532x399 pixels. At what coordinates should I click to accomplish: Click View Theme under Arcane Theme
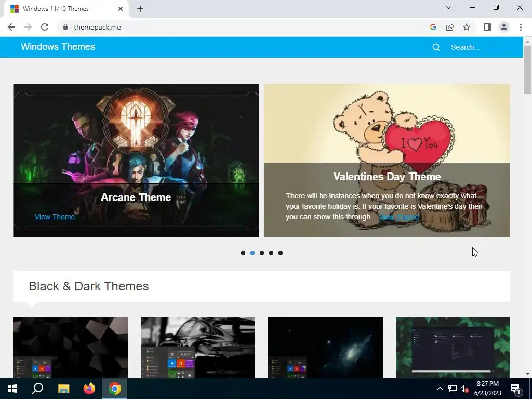[x=55, y=217]
